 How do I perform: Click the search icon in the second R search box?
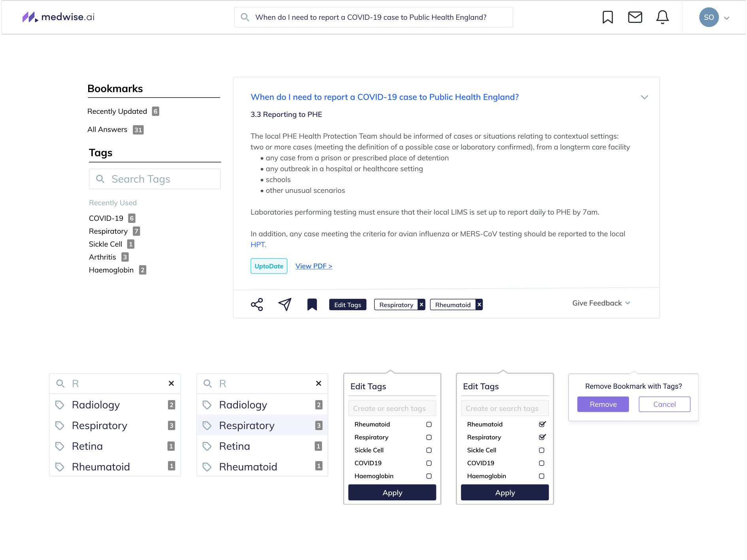(x=207, y=383)
